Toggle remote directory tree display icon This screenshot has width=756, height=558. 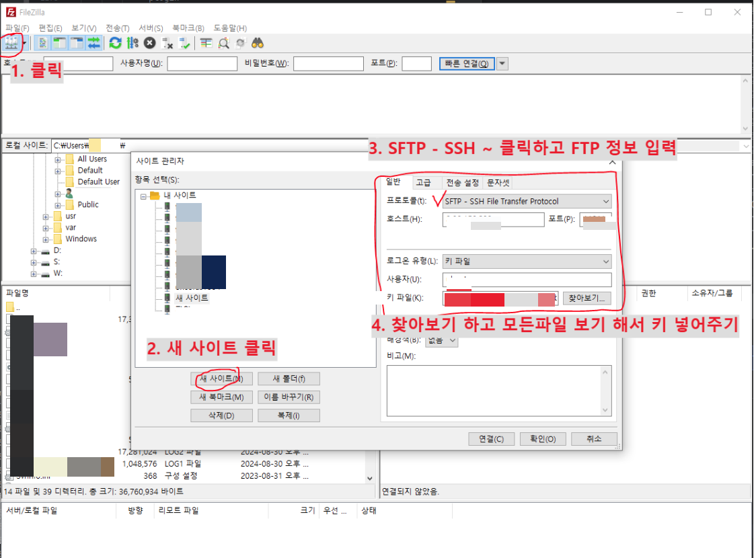click(77, 44)
